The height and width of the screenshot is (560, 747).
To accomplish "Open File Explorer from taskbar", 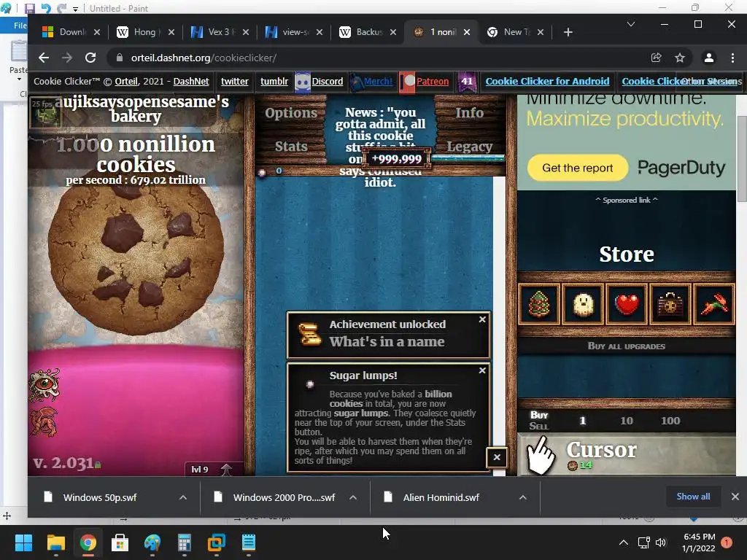I will point(55,542).
